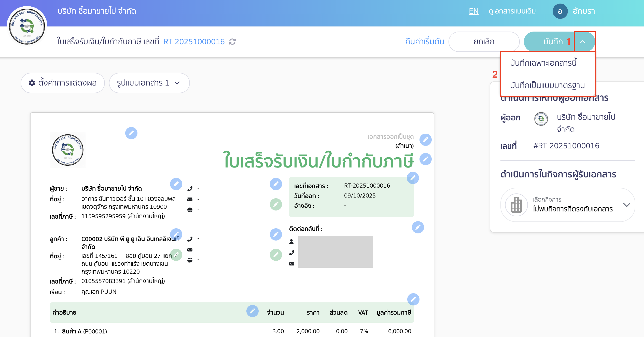This screenshot has width=644, height=337.
Task: Click the seller phone icon
Action: point(190,188)
